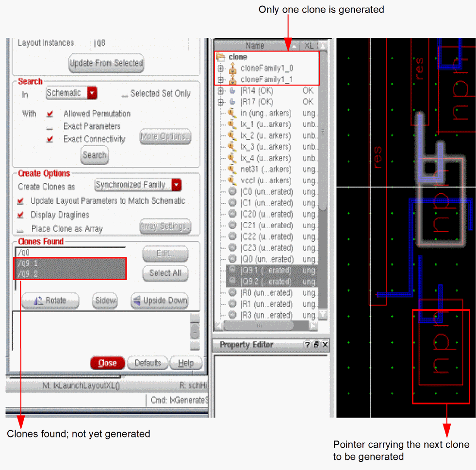Select the |Q9.2 row in navigator tree
Screen dimensions: 476x470
[x=272, y=281]
